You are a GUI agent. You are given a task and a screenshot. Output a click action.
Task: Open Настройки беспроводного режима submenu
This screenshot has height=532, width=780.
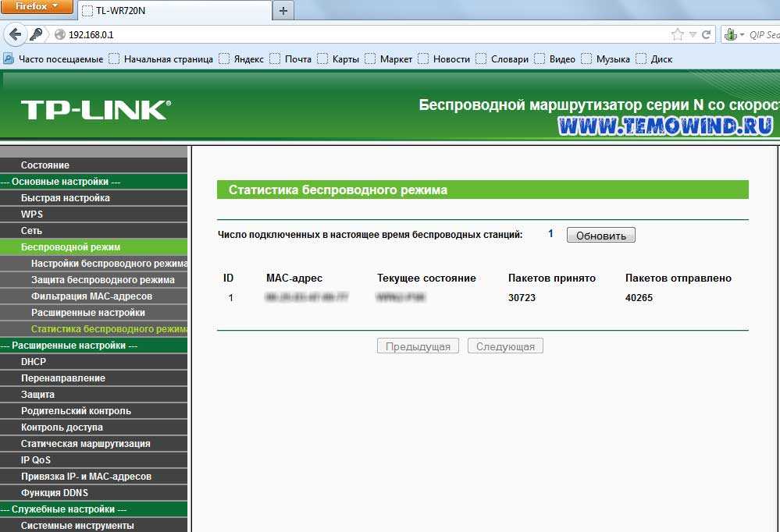coord(94,264)
